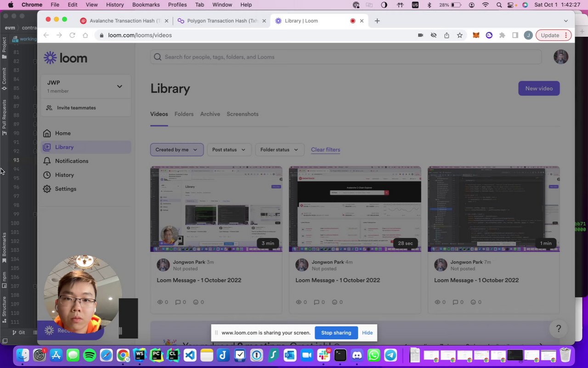588x368 pixels.
Task: Select Library in Loom sidebar
Action: (86, 147)
